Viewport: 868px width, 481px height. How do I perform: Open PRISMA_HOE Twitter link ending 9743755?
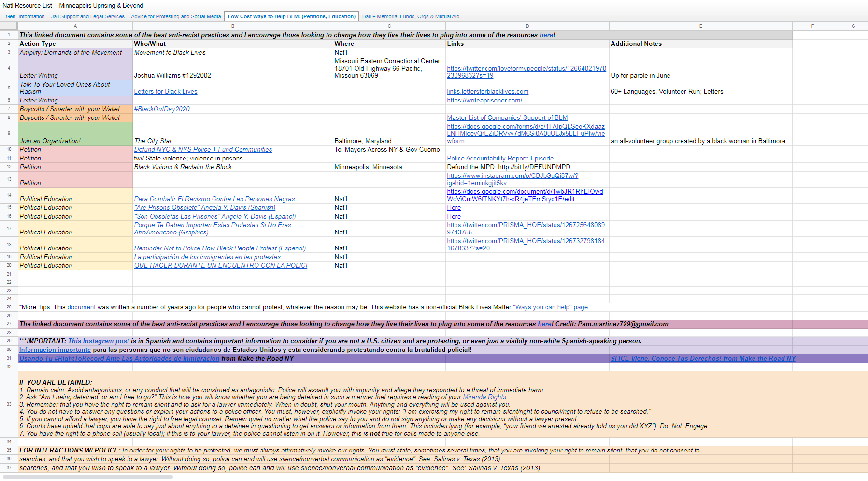point(526,229)
